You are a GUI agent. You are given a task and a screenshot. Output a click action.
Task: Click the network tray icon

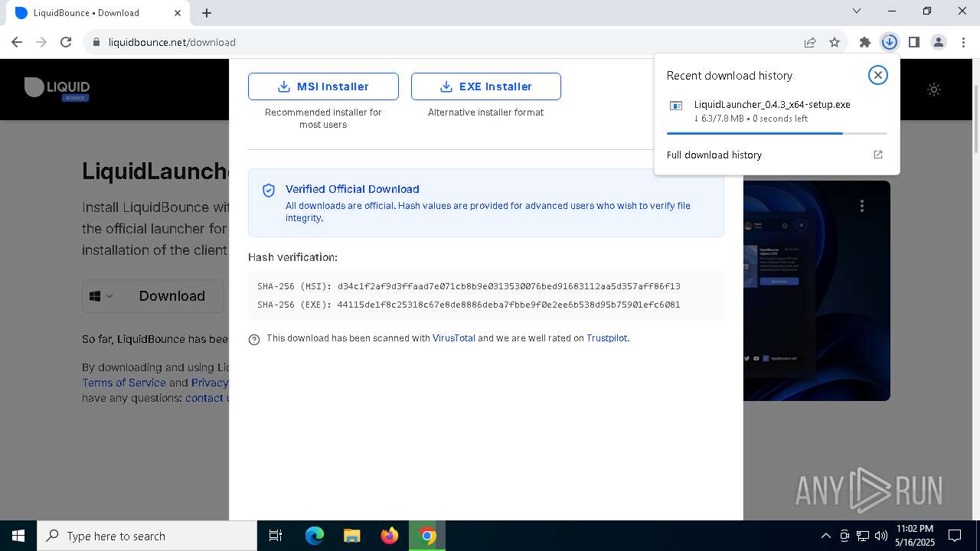(862, 536)
